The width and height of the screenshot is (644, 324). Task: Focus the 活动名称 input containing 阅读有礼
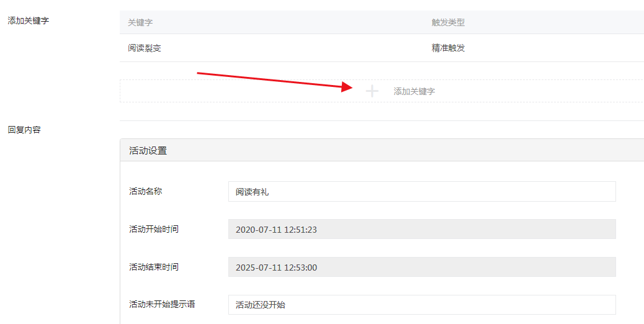click(x=422, y=191)
